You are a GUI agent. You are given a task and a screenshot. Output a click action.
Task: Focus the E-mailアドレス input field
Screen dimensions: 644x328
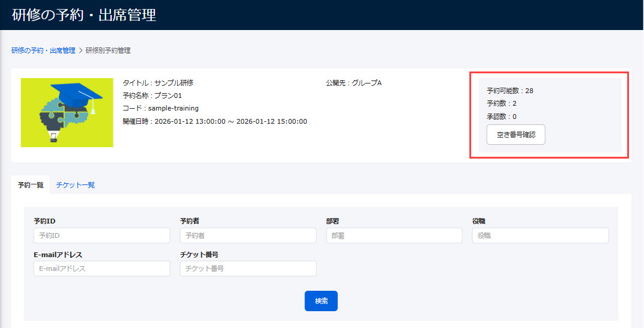click(101, 269)
